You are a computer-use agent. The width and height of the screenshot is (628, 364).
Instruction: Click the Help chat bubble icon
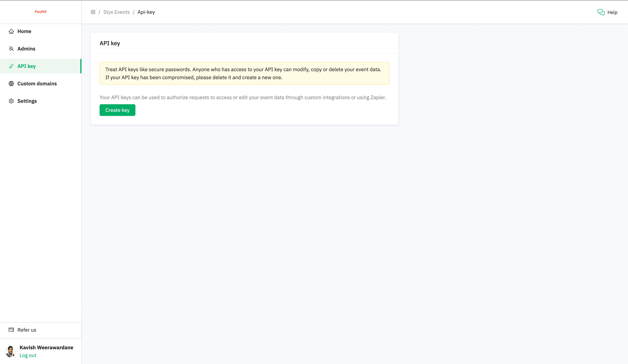tap(601, 12)
